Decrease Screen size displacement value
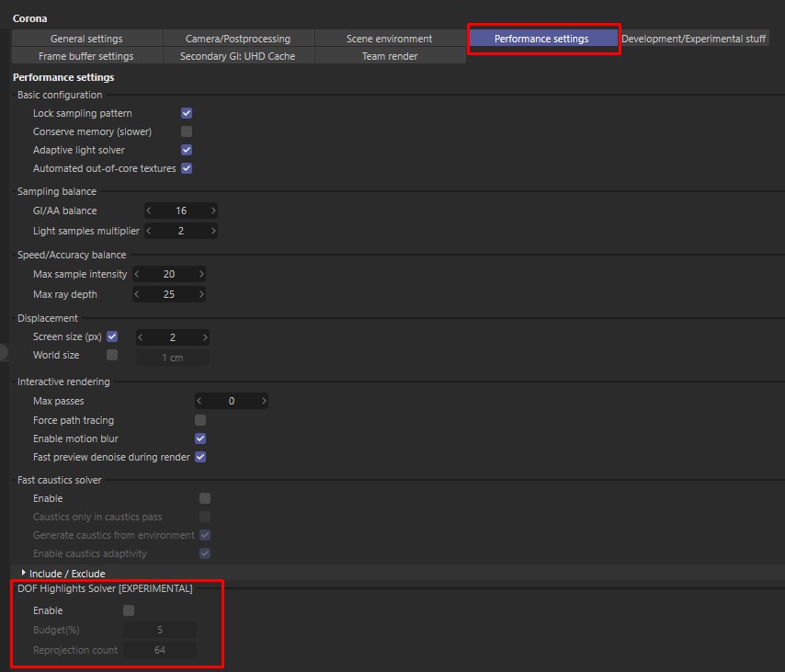The height and width of the screenshot is (672, 785). coord(141,337)
